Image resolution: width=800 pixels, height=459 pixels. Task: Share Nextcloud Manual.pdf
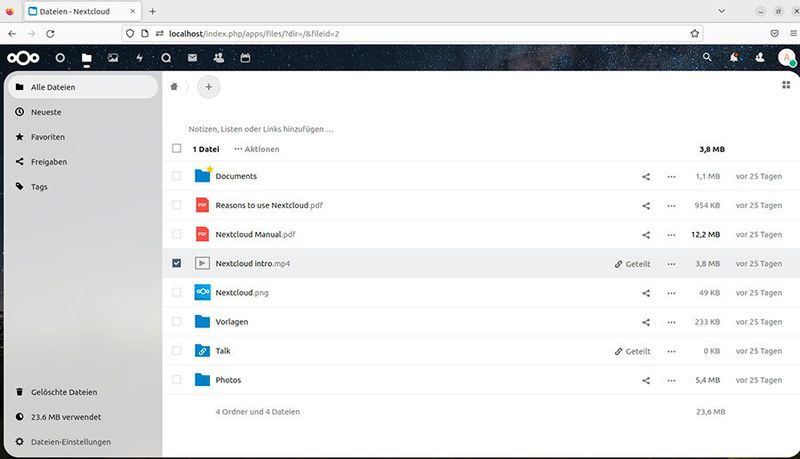click(646, 235)
